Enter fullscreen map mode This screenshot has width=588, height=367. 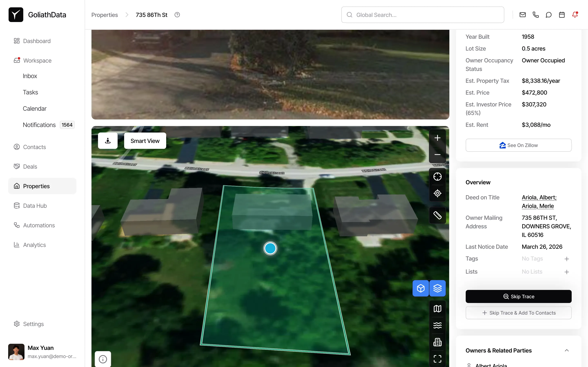437,358
